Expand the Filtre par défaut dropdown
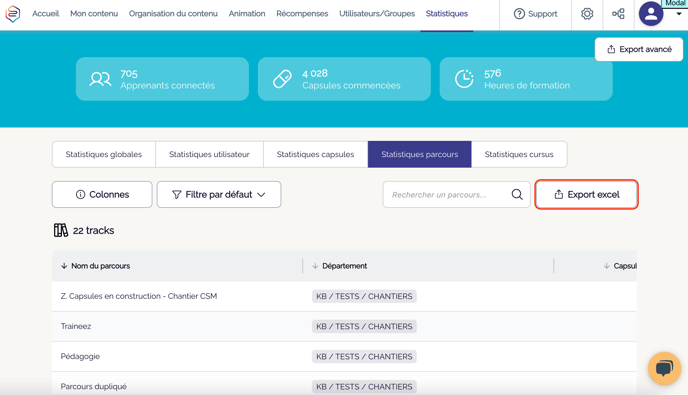Screen dimensions: 688x395 coord(219,194)
